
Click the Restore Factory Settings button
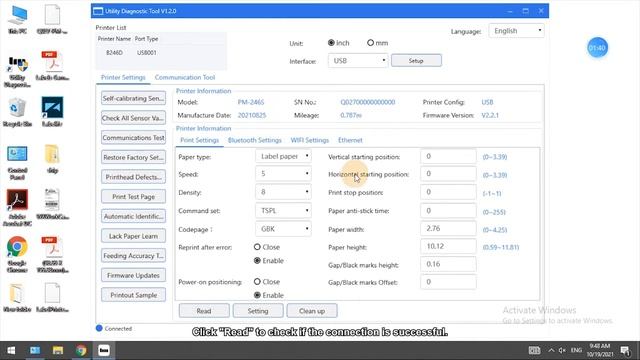coord(133,157)
